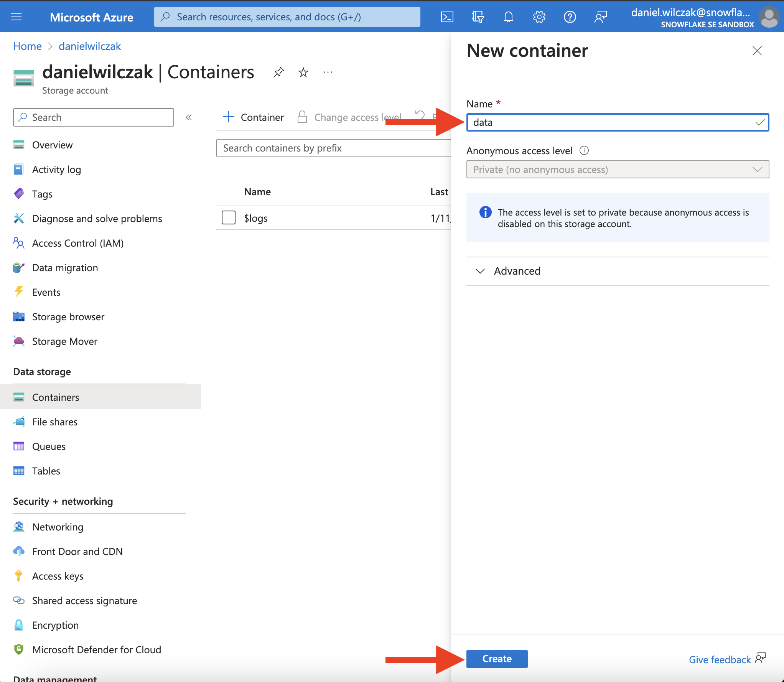Open the more options ellipsis

coord(328,72)
